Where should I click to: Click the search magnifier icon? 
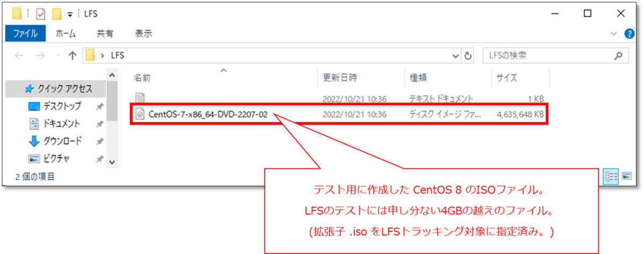[x=618, y=55]
